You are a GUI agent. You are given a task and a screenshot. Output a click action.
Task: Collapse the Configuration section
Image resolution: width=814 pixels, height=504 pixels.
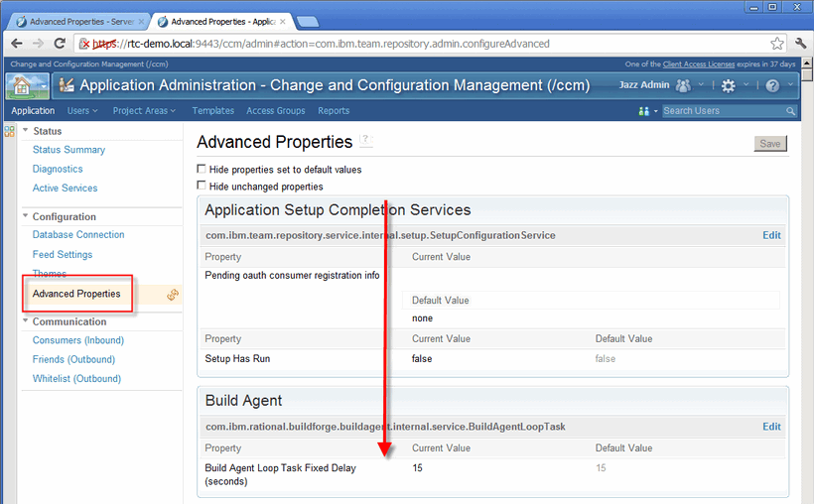click(x=26, y=215)
